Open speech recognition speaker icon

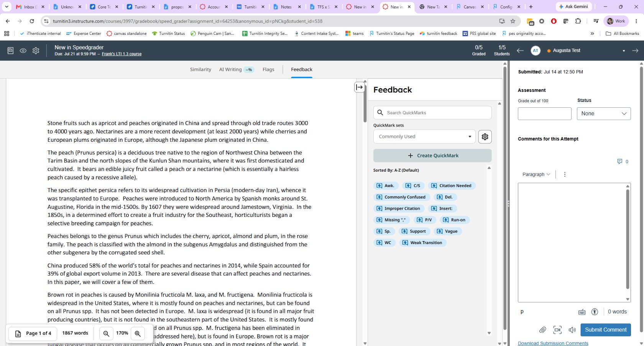coord(572,330)
